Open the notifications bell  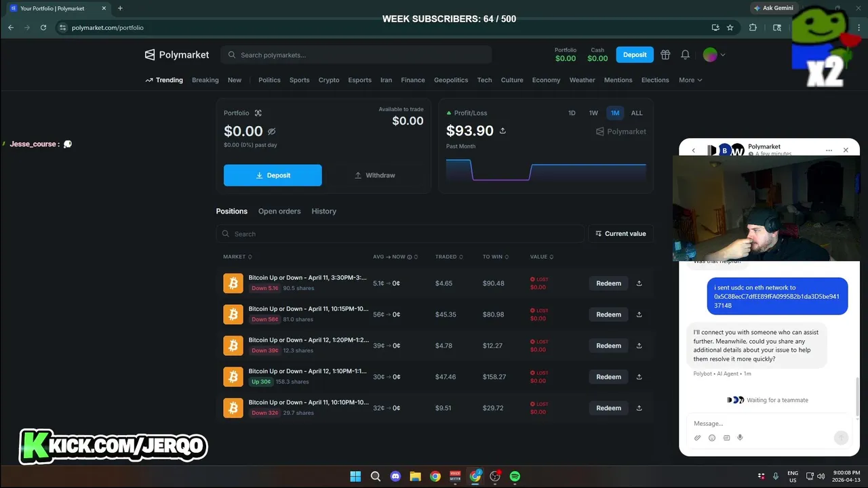(x=686, y=55)
